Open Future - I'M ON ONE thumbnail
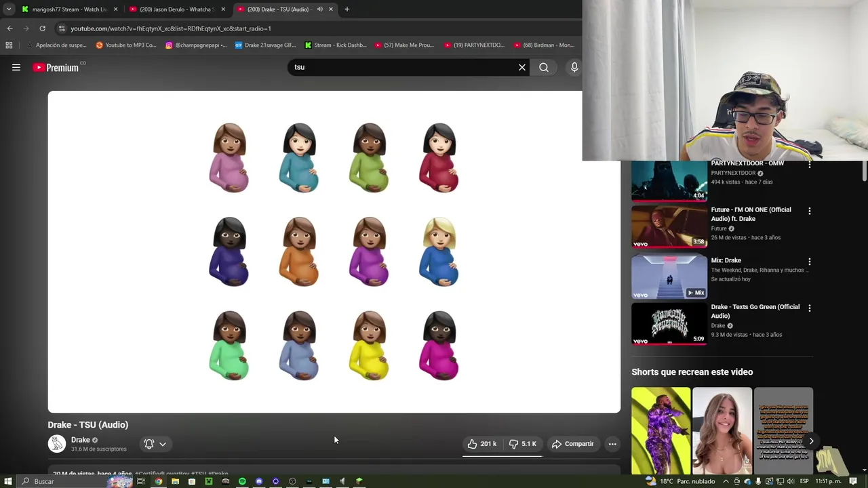Image resolution: width=868 pixels, height=488 pixels. point(669,227)
